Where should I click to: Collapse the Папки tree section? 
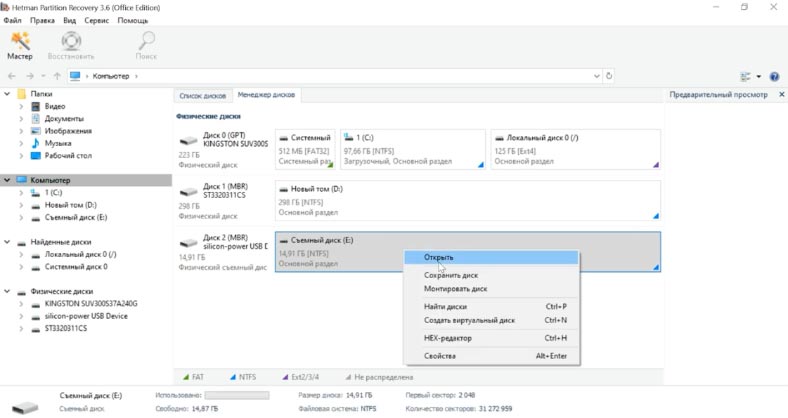pyautogui.click(x=7, y=94)
